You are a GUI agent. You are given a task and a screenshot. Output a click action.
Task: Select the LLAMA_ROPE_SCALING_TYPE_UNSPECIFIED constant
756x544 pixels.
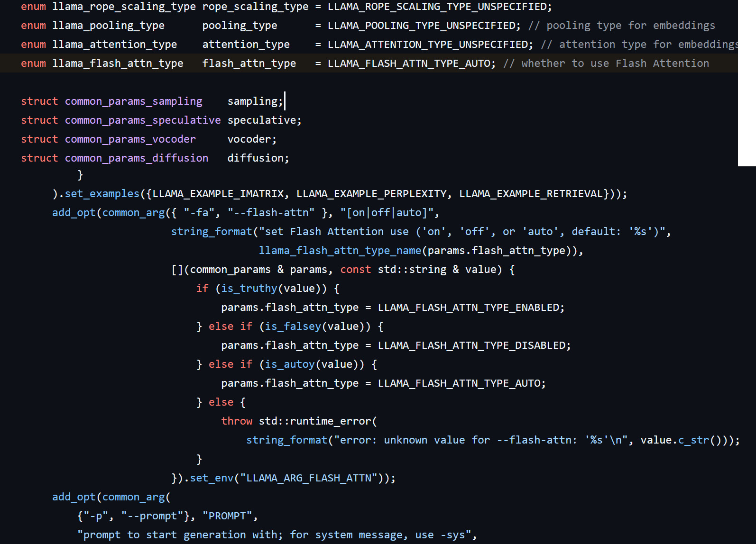437,7
